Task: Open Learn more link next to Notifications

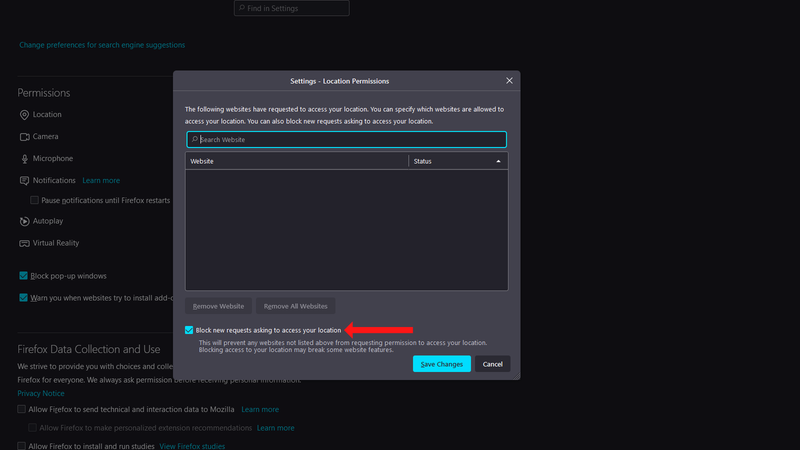Action: click(x=101, y=181)
